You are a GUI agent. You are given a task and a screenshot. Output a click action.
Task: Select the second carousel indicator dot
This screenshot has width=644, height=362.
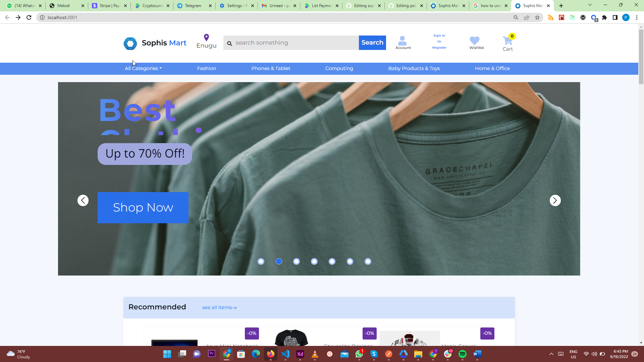279,261
